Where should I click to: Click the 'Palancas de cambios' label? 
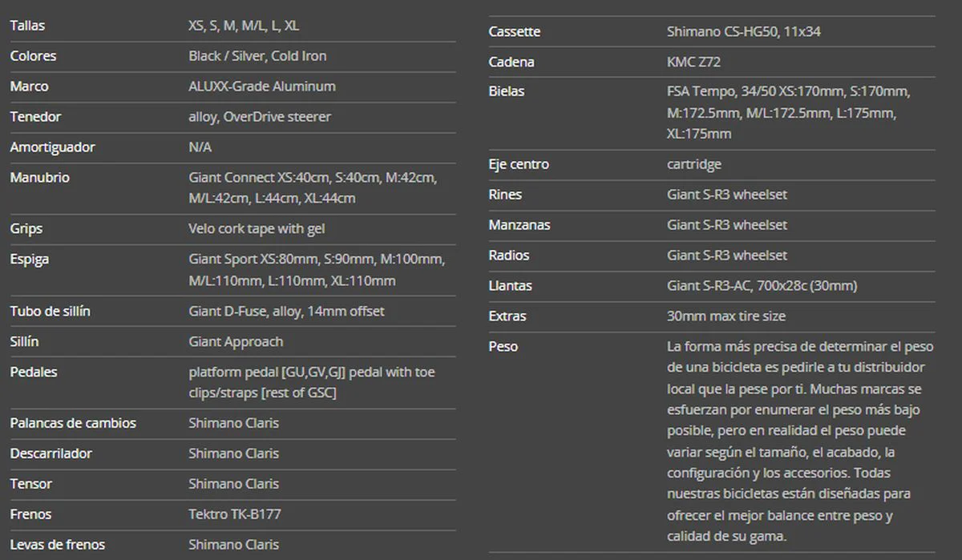[73, 423]
